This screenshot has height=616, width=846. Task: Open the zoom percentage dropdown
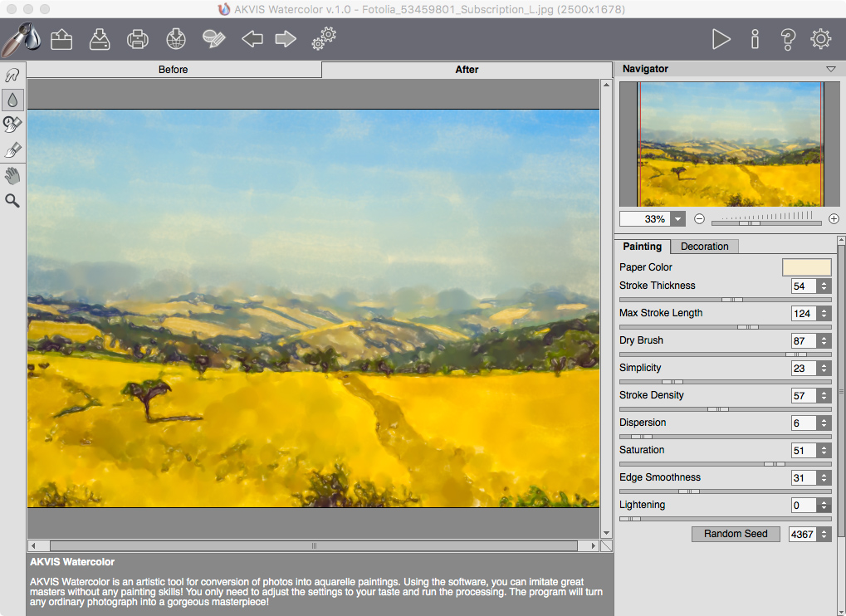click(x=678, y=219)
